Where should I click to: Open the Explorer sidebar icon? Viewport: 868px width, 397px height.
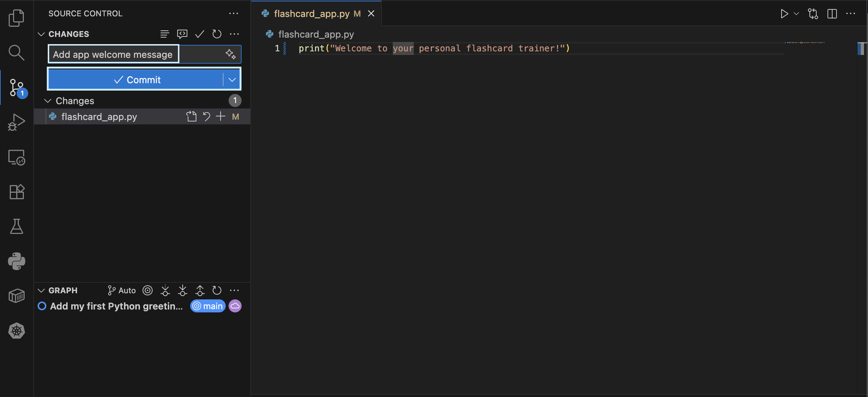point(16,18)
